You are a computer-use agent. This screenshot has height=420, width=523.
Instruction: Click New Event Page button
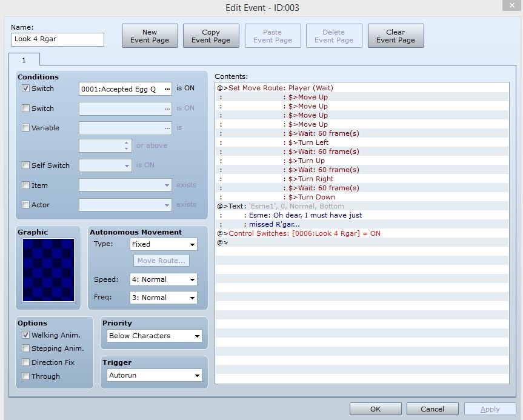click(x=150, y=36)
